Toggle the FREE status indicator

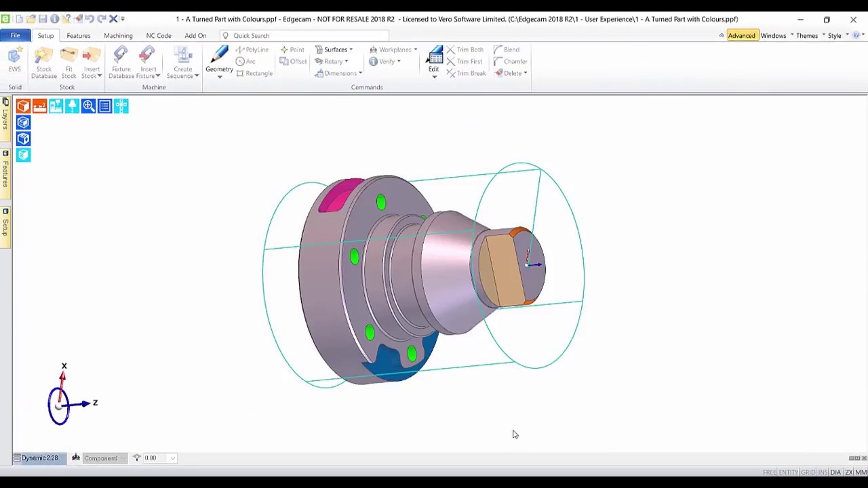(x=770, y=472)
